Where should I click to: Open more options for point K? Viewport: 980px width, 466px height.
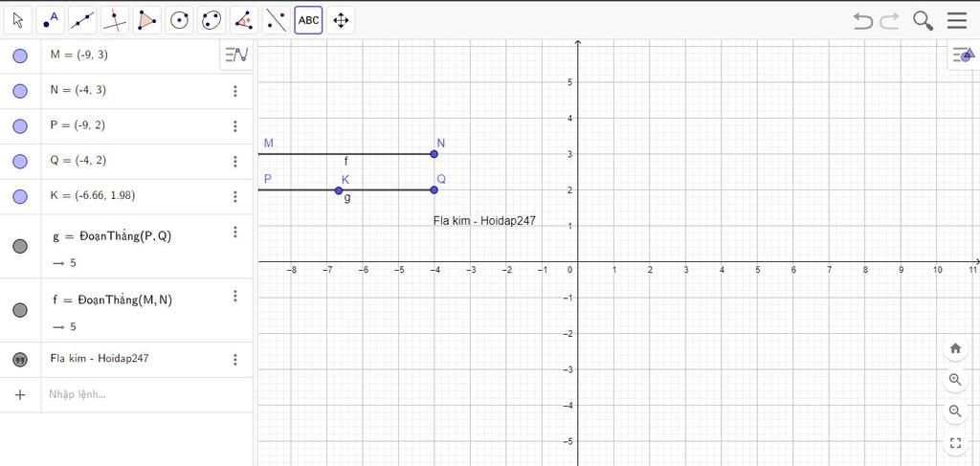(235, 197)
